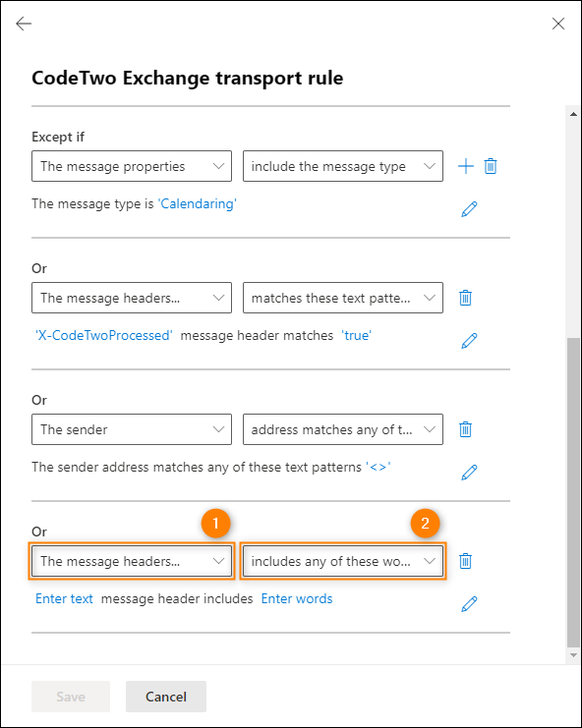Delete the sender address exception row
The image size is (582, 728).
tap(465, 429)
